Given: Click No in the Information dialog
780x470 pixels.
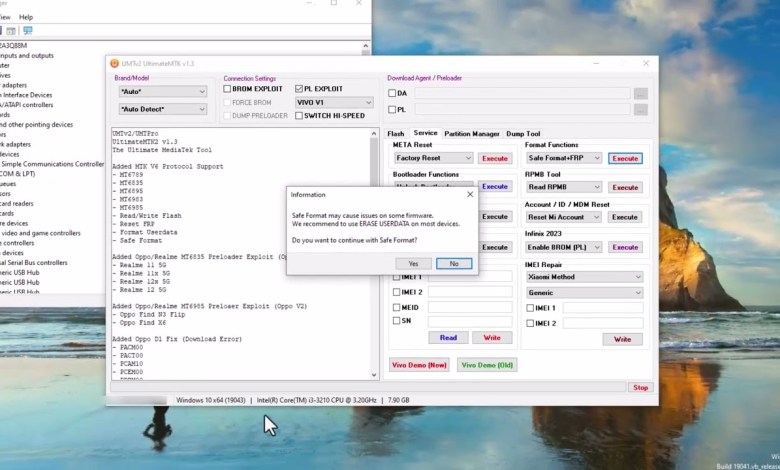Looking at the screenshot, I should [x=453, y=263].
